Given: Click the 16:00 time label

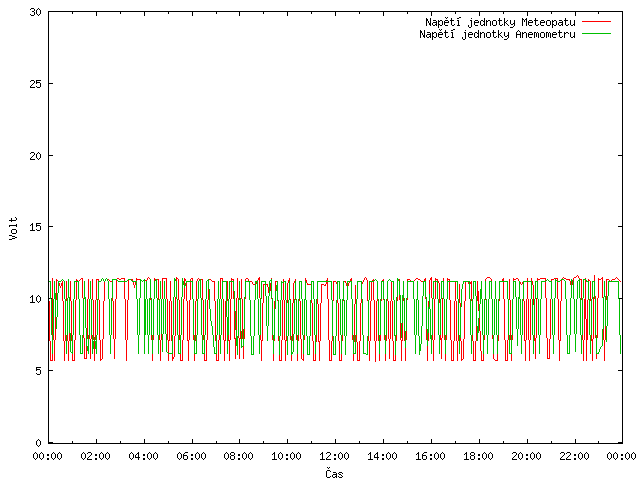Looking at the screenshot, I should (430, 456).
